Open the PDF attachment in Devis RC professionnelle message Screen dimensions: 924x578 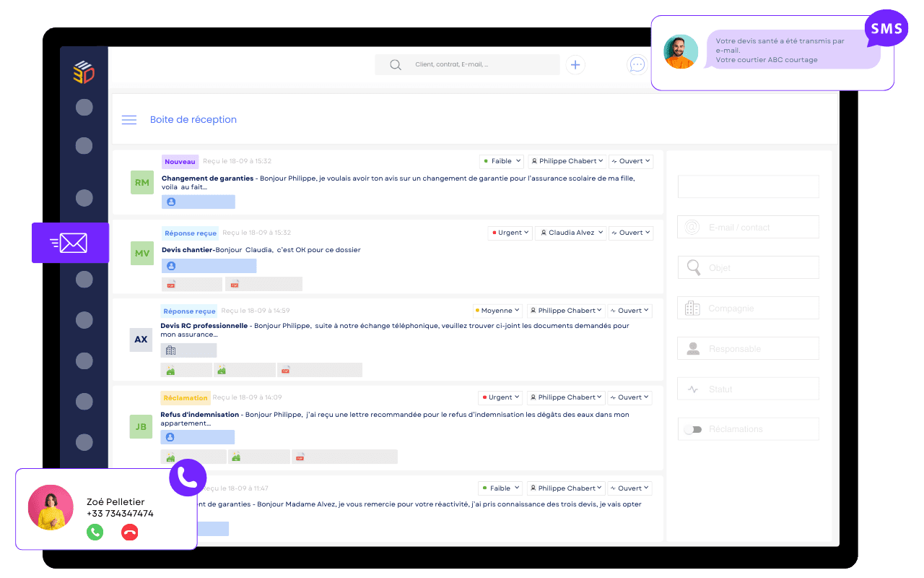(x=320, y=370)
